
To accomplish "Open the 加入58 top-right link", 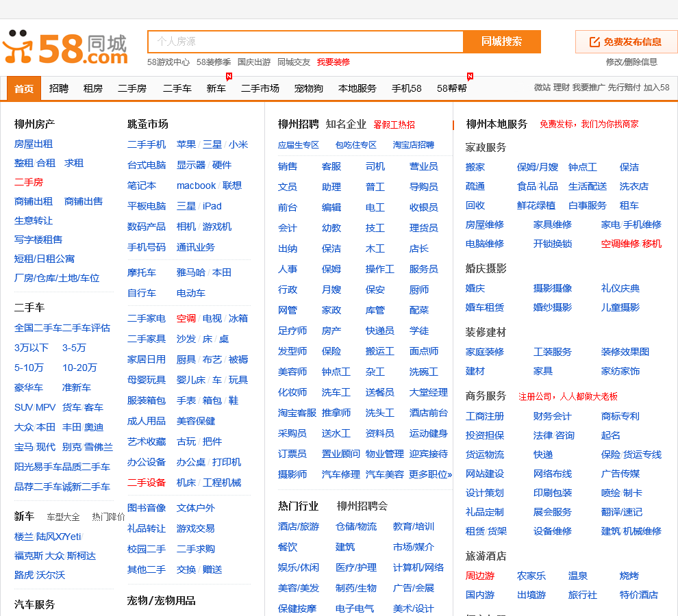I will point(656,88).
